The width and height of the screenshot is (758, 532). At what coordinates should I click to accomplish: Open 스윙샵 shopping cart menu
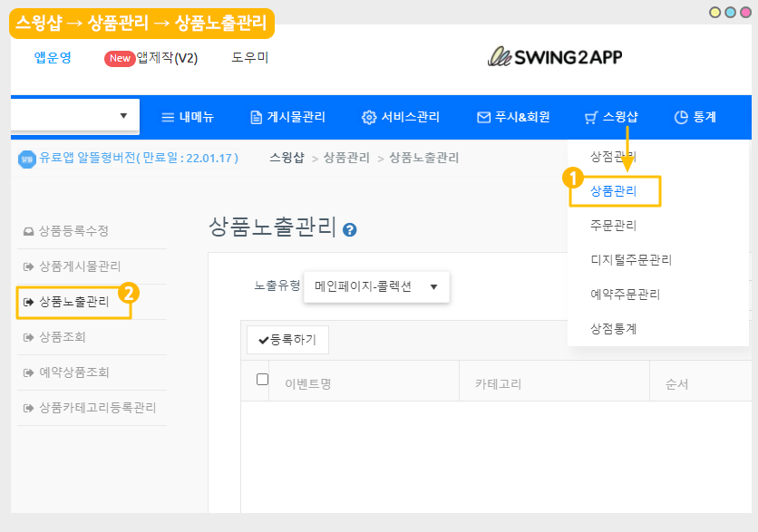coord(611,117)
